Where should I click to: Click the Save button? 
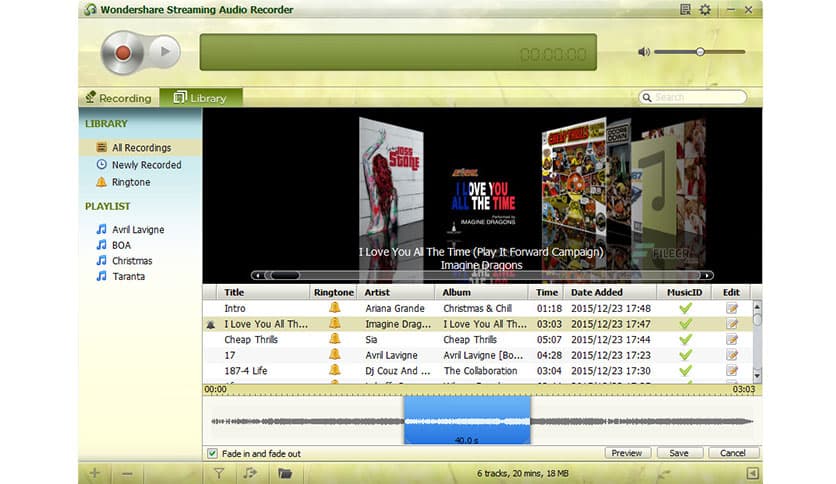[679, 453]
